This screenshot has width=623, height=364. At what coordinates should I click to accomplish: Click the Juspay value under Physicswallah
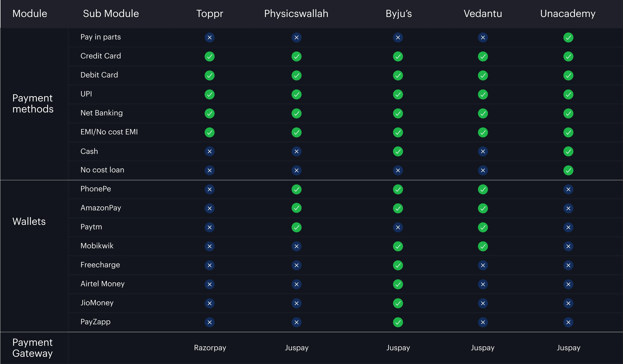point(297,348)
